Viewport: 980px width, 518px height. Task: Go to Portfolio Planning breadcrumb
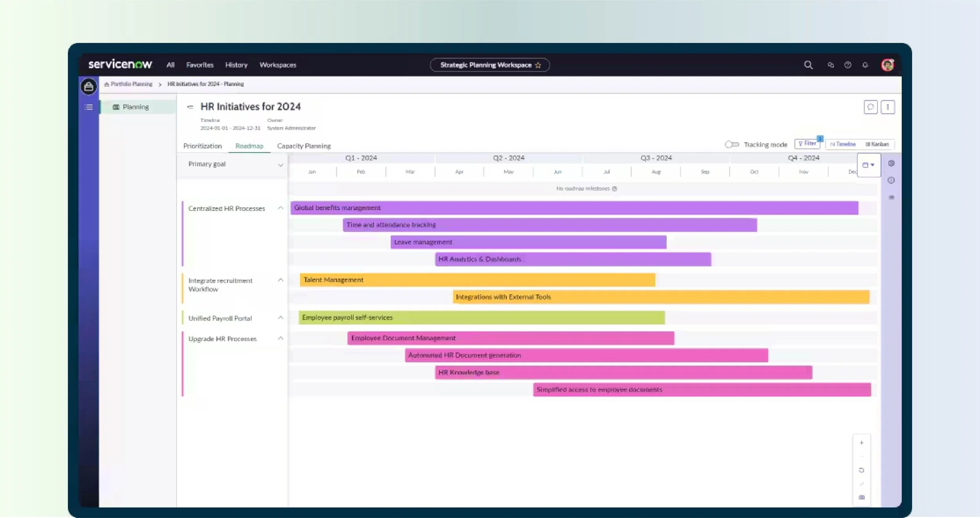[x=131, y=84]
